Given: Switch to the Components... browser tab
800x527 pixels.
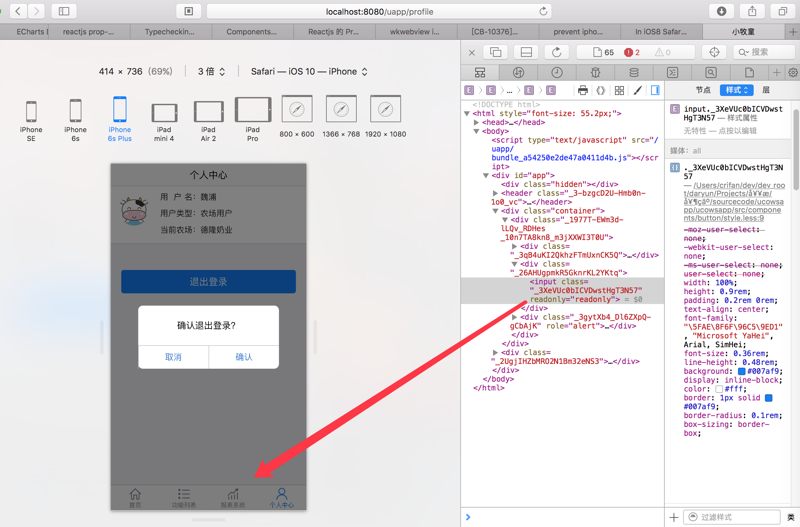Looking at the screenshot, I should click(x=253, y=32).
